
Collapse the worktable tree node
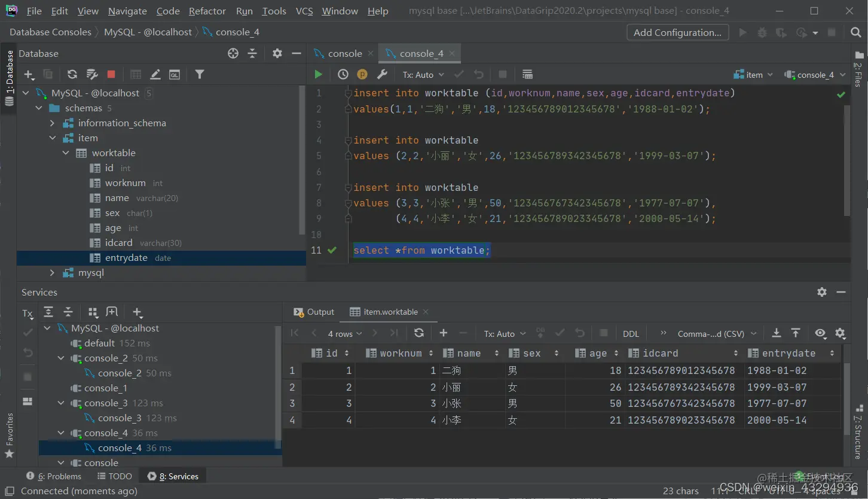point(66,153)
